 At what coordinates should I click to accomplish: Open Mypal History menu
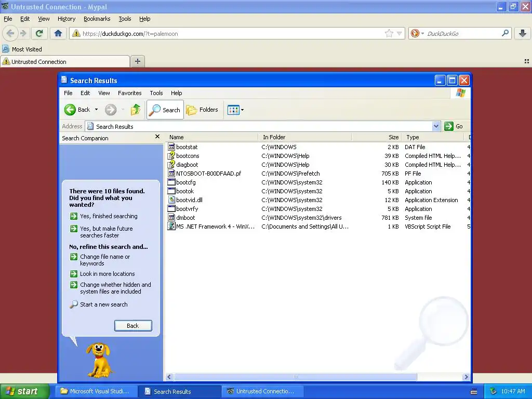click(x=66, y=19)
